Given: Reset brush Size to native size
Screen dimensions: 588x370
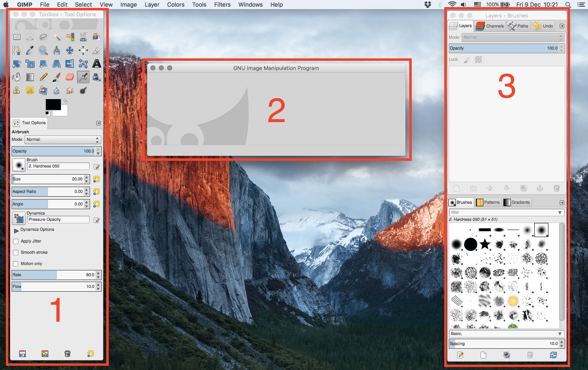Looking at the screenshot, I should 96,179.
